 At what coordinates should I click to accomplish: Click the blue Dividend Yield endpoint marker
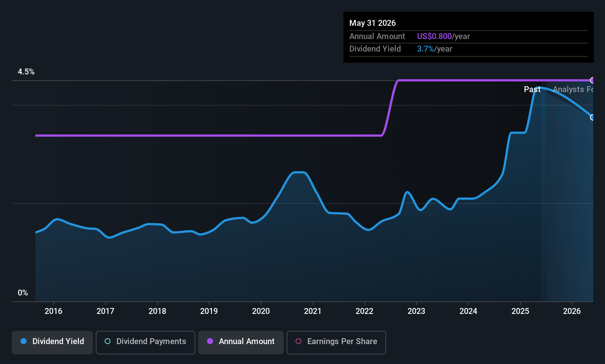tap(592, 117)
